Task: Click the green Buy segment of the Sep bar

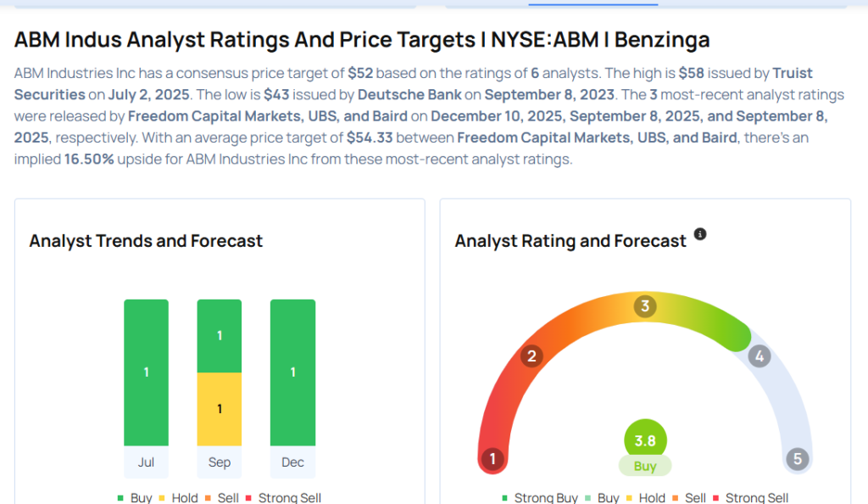Action: [220, 336]
